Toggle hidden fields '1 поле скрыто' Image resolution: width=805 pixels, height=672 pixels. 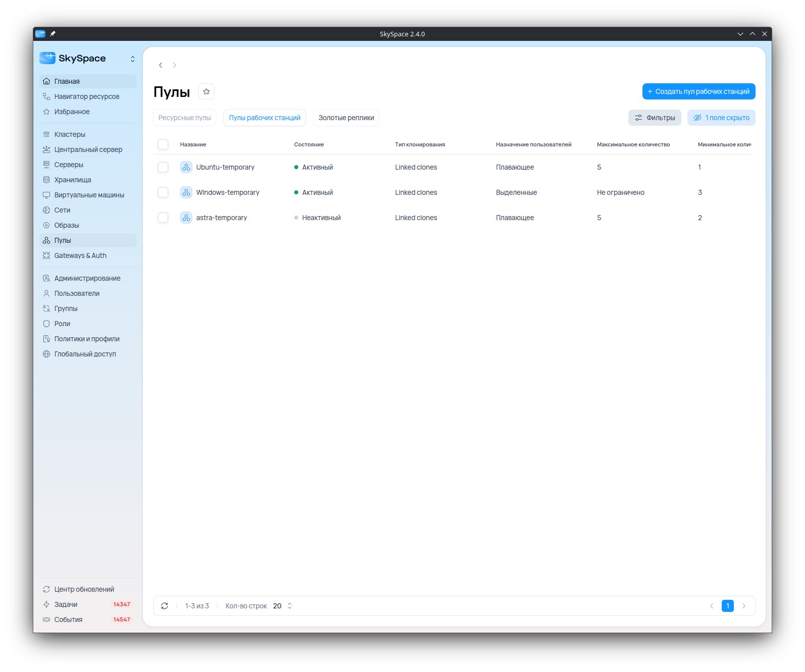click(x=721, y=118)
